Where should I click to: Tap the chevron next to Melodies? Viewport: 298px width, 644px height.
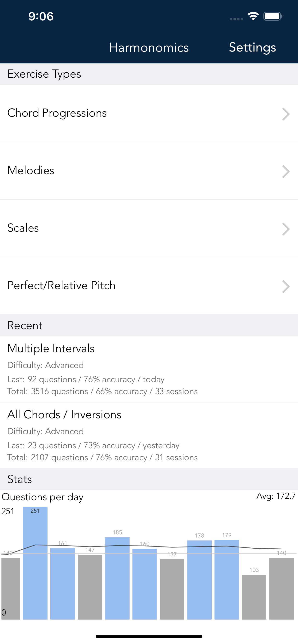click(x=286, y=172)
